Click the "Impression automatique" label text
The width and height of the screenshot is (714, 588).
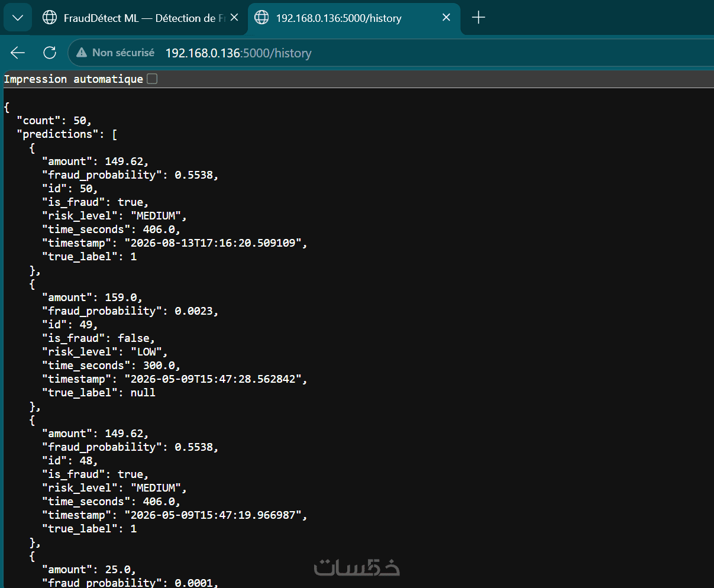(x=73, y=79)
